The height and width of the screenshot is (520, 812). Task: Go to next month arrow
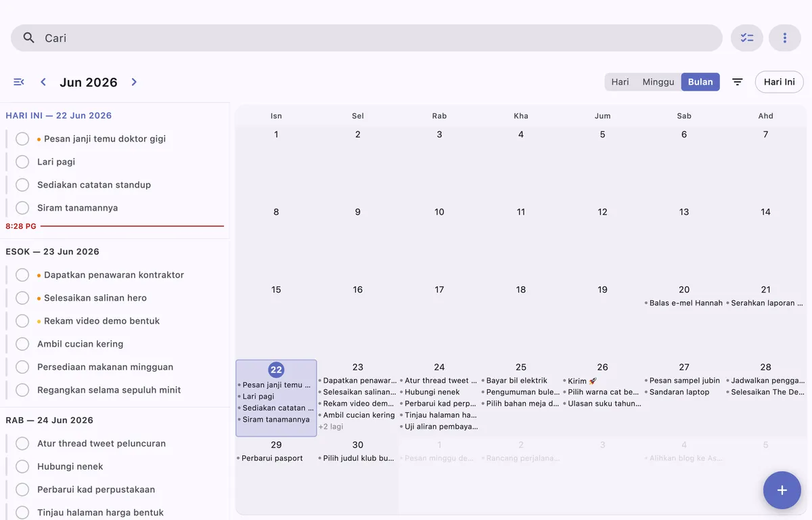pyautogui.click(x=134, y=82)
